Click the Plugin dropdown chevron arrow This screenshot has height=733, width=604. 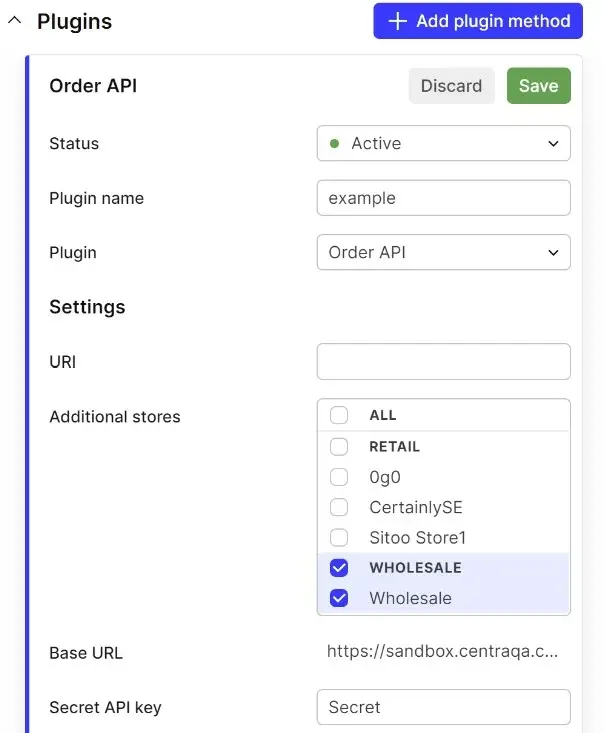(x=554, y=253)
